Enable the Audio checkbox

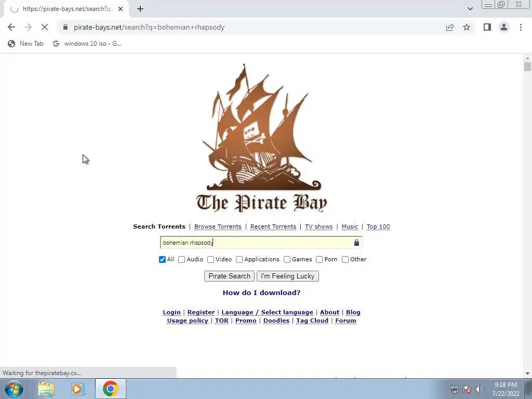click(181, 260)
